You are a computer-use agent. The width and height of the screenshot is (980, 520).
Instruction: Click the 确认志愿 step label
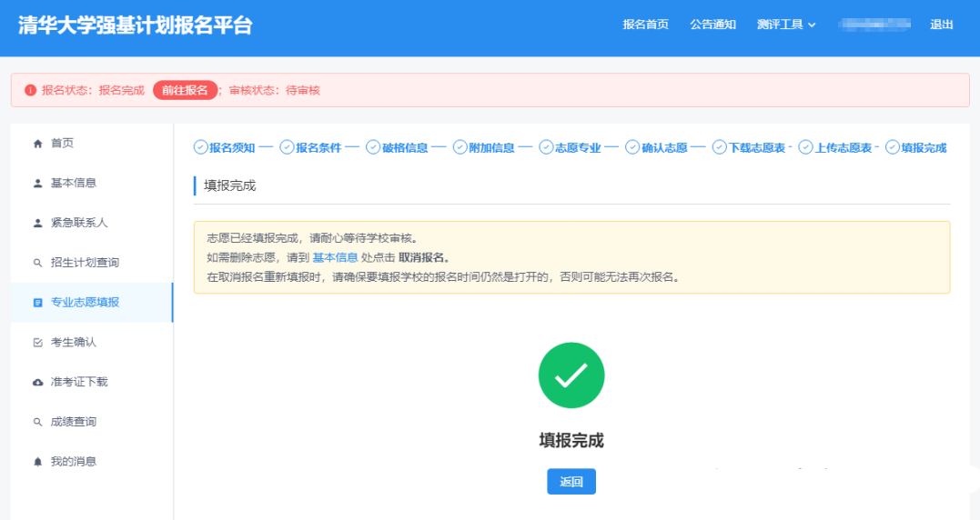click(x=664, y=148)
